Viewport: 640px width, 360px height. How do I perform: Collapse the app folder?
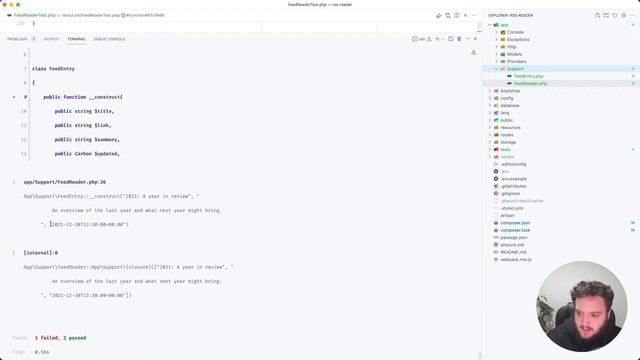click(490, 25)
